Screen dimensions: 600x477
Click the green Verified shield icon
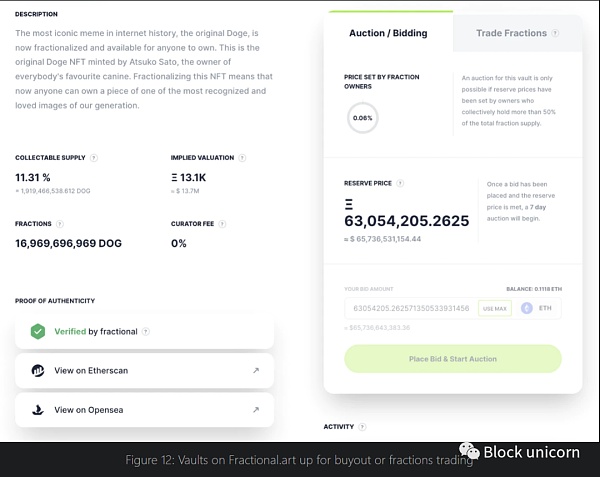pyautogui.click(x=38, y=332)
